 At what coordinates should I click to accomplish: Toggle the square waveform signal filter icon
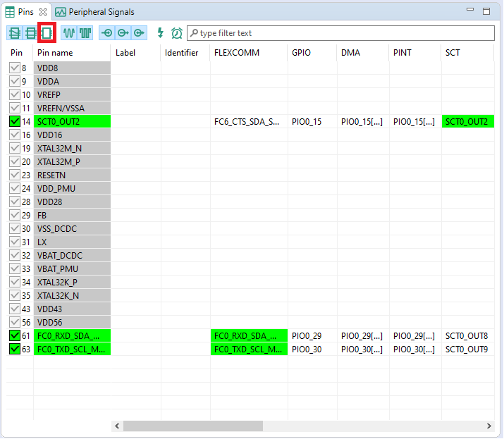tap(85, 33)
